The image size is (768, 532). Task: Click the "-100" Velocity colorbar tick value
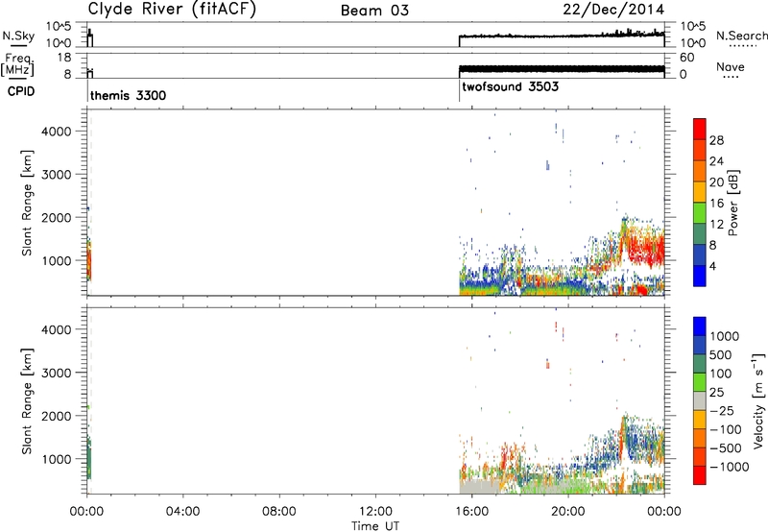[726, 429]
